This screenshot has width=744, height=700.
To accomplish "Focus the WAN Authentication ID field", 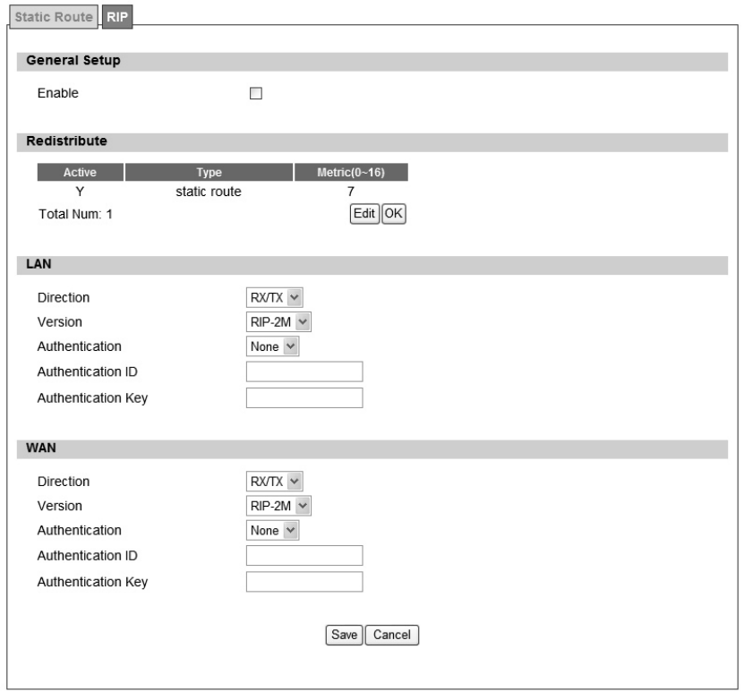I will tap(304, 556).
